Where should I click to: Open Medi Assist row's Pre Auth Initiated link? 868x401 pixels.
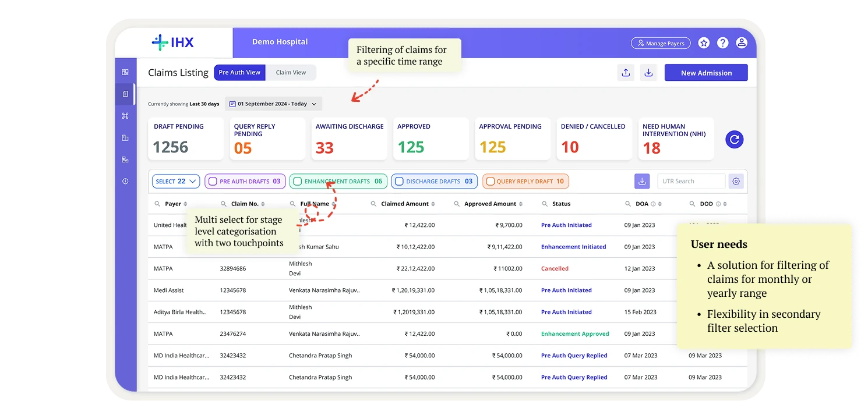[566, 290]
